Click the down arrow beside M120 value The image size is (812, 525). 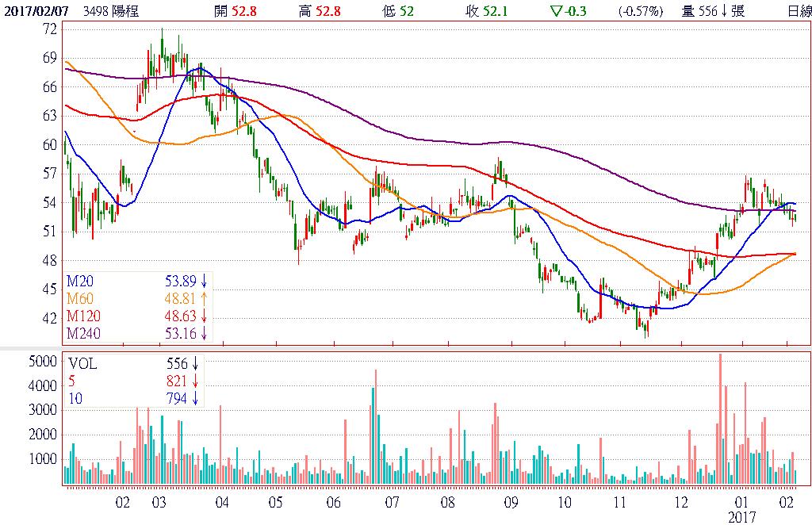(204, 315)
